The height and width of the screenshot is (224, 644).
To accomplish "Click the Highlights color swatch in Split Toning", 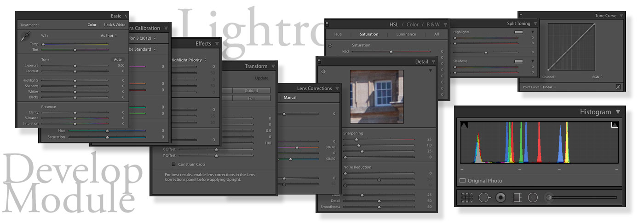I will (x=518, y=32).
